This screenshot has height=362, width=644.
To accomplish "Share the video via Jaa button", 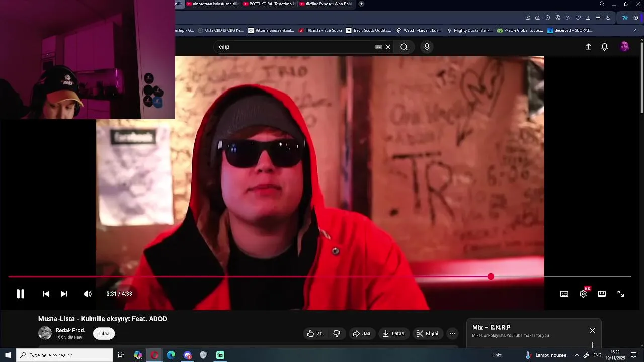I will [361, 333].
